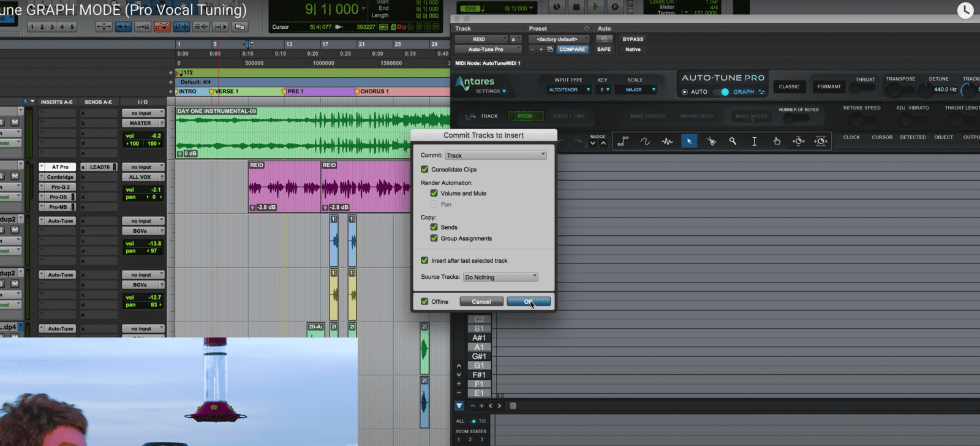Click the VERSE 1 marker
Image resolution: width=980 pixels, height=446 pixels.
click(224, 91)
